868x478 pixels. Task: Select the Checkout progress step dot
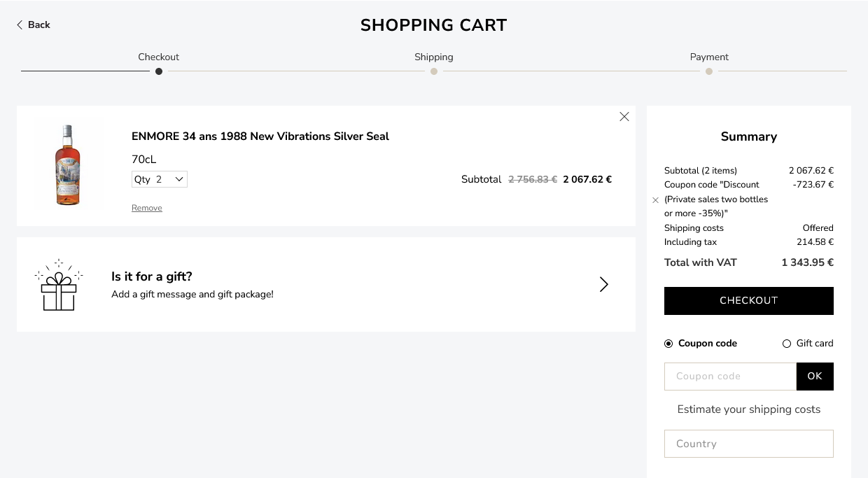159,71
